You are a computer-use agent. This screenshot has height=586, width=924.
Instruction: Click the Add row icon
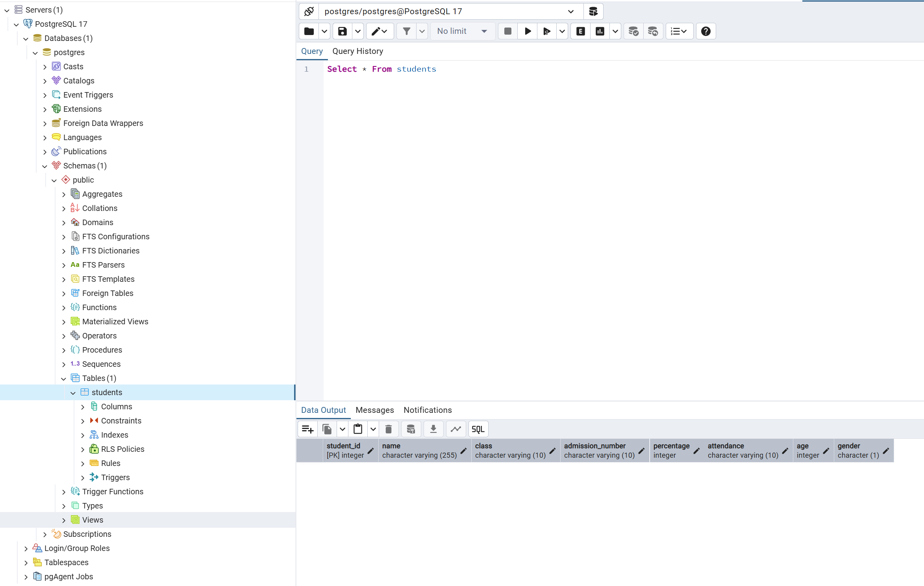[307, 429]
